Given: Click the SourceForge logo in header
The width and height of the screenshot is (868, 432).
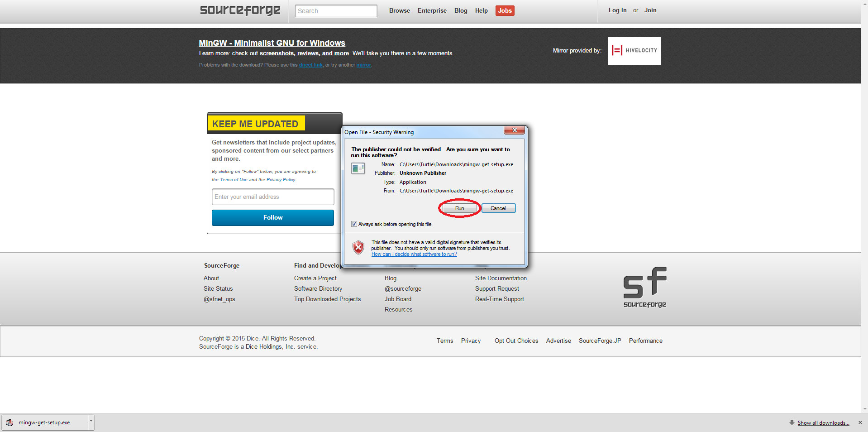Looking at the screenshot, I should (240, 10).
